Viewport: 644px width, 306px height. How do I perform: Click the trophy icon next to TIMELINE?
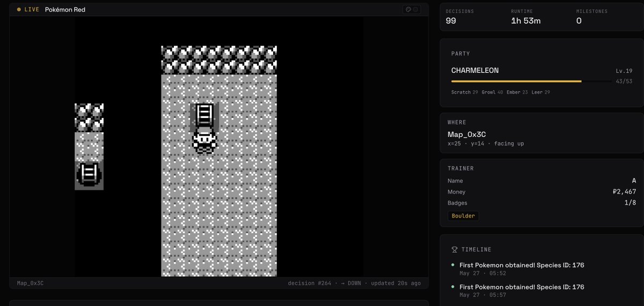click(x=455, y=249)
